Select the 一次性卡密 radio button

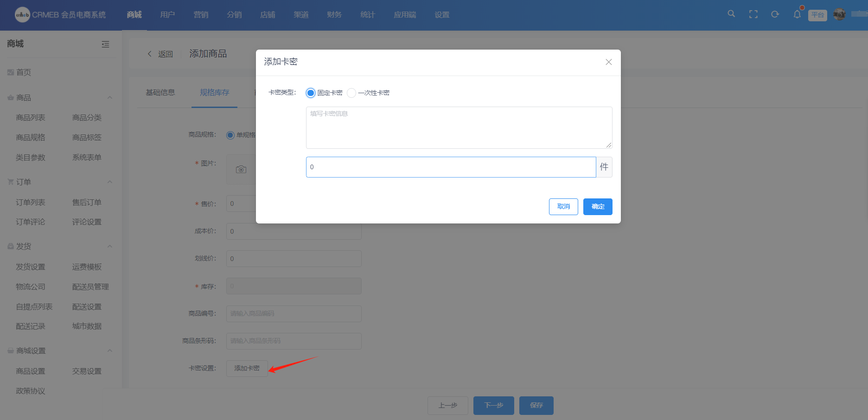pyautogui.click(x=351, y=93)
